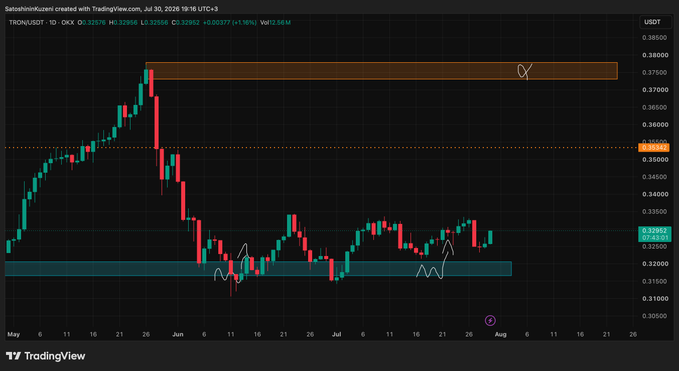Click the Jun label on time axis
Image resolution: width=679 pixels, height=371 pixels.
pos(178,335)
